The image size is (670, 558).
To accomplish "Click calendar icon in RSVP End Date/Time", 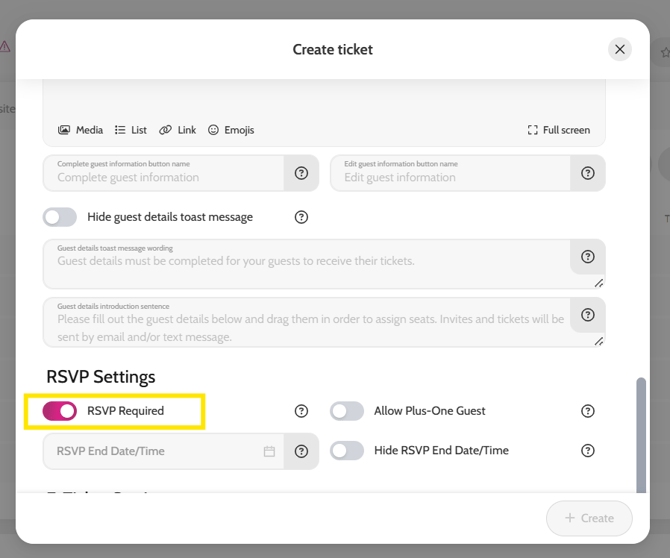I will click(x=269, y=451).
